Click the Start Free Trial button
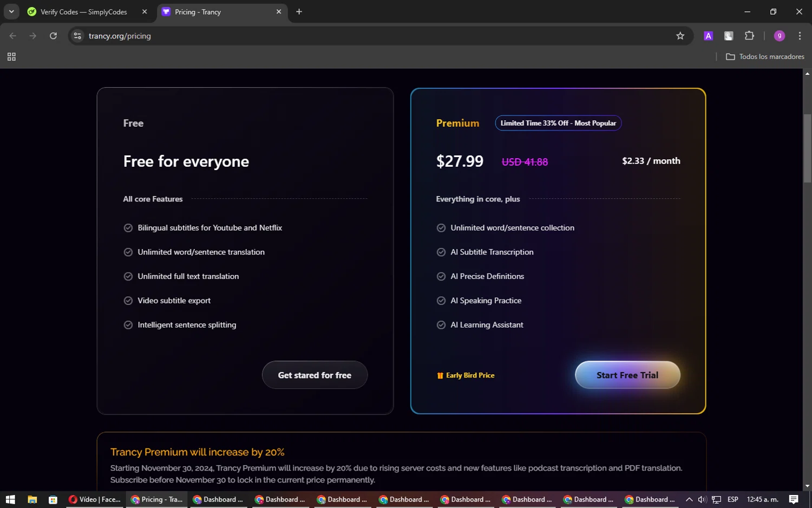 coord(627,375)
